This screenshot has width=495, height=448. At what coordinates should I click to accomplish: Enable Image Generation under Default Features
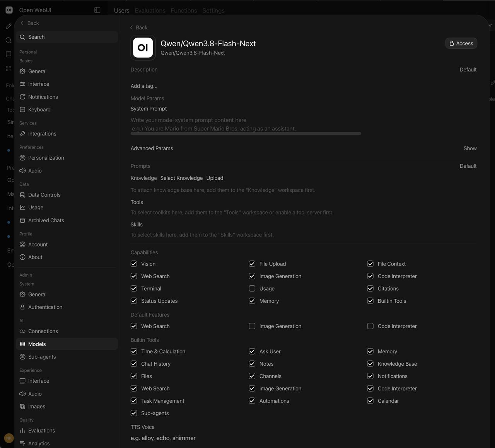coord(252,326)
